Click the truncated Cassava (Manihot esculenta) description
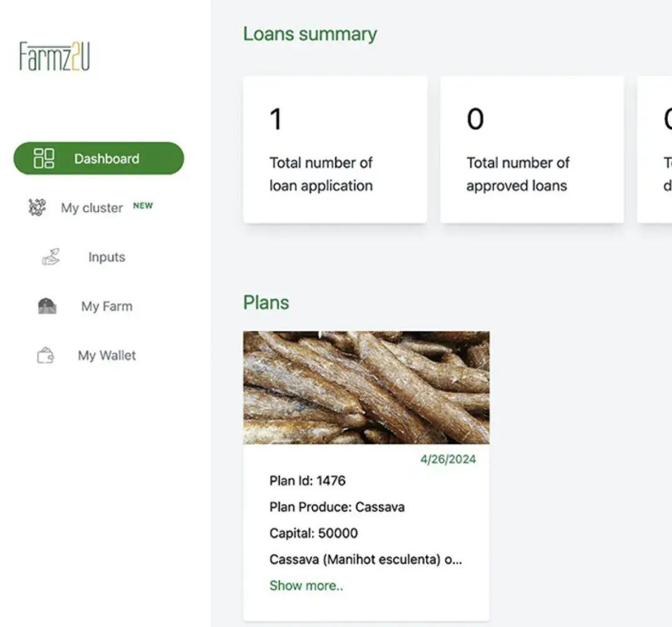 click(x=365, y=559)
